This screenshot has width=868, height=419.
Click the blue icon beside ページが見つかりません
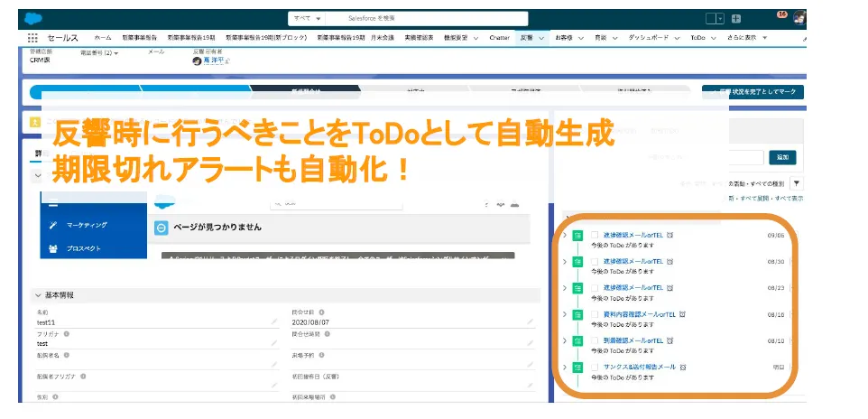[x=162, y=228]
